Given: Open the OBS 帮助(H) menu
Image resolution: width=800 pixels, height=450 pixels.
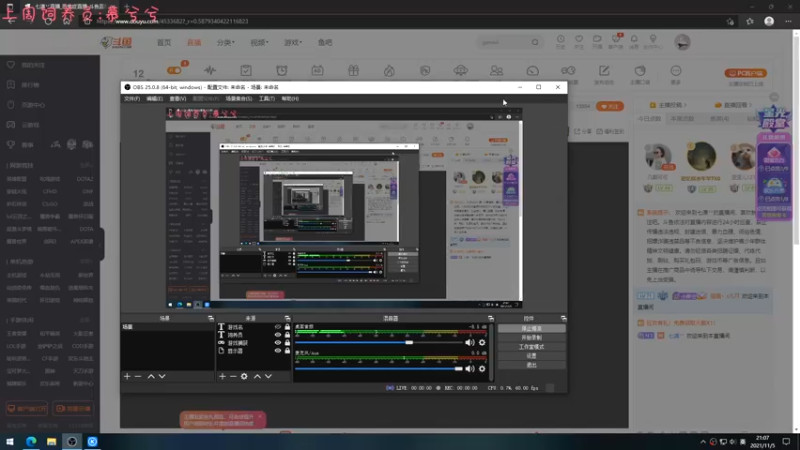Looking at the screenshot, I should pyautogui.click(x=290, y=99).
